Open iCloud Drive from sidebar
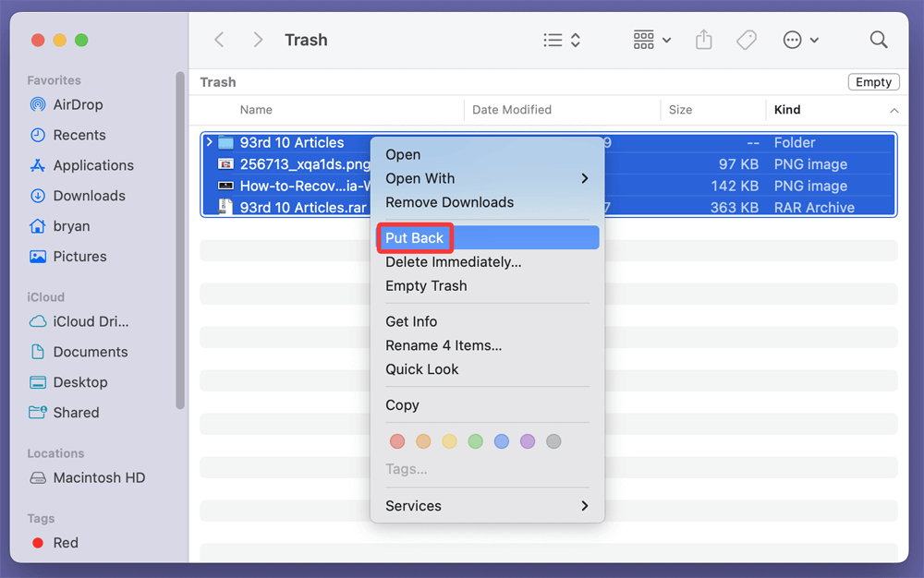Screen dimensions: 924x578 point(91,321)
